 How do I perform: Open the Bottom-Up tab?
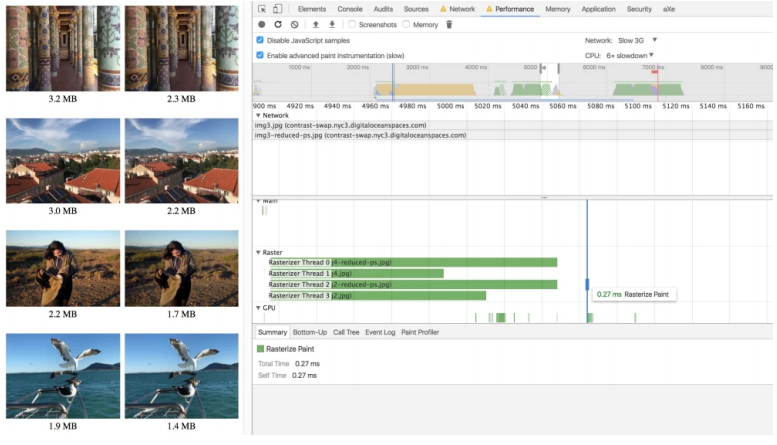(x=310, y=332)
